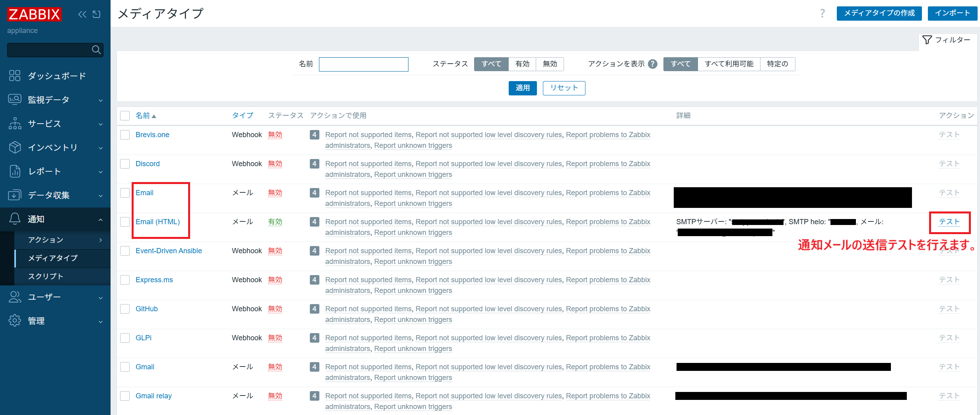Expand the 監視データ menu chevron
The image size is (980, 415).
101,100
